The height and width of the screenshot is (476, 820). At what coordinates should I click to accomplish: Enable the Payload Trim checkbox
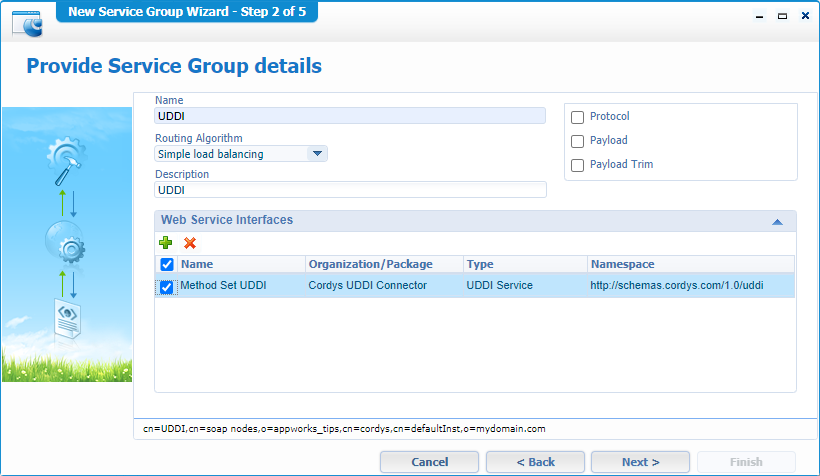(x=577, y=165)
